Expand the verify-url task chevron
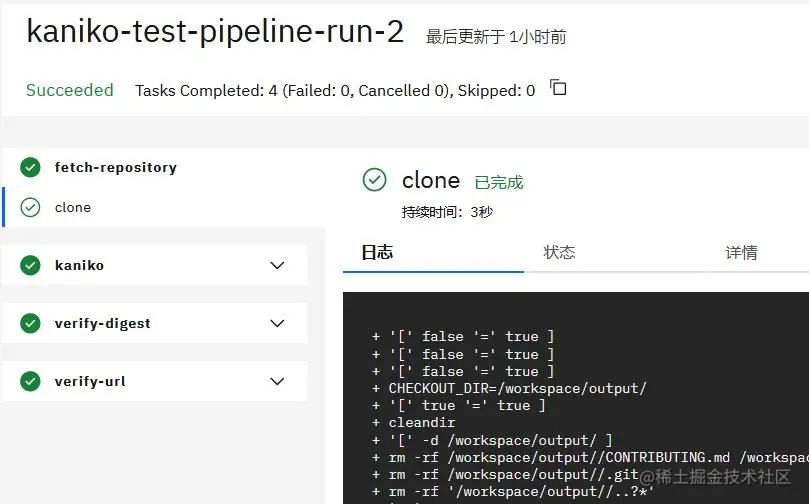This screenshot has height=504, width=809. click(278, 381)
